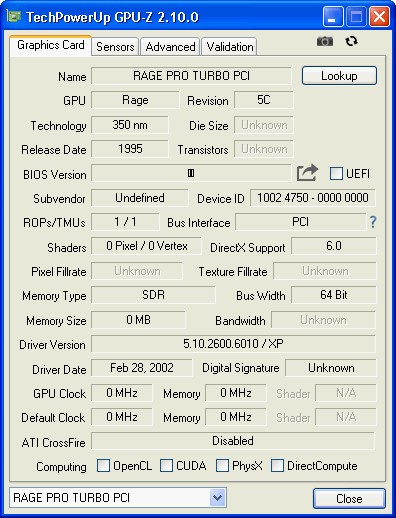
Task: Click the Bus Interface field PCI
Action: (x=300, y=222)
